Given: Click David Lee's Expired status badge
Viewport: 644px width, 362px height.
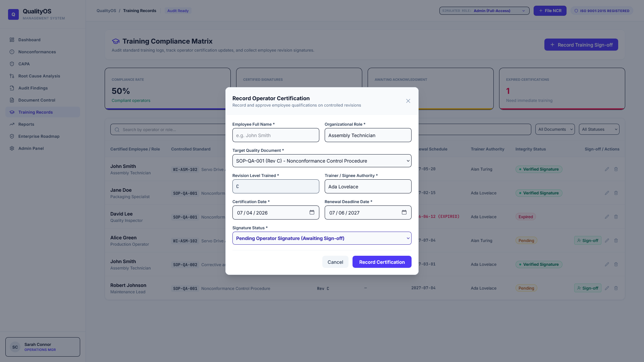Looking at the screenshot, I should (526, 217).
